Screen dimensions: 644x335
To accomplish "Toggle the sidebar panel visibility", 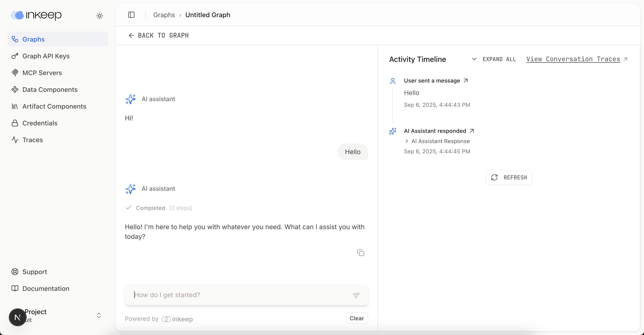I will tap(132, 15).
